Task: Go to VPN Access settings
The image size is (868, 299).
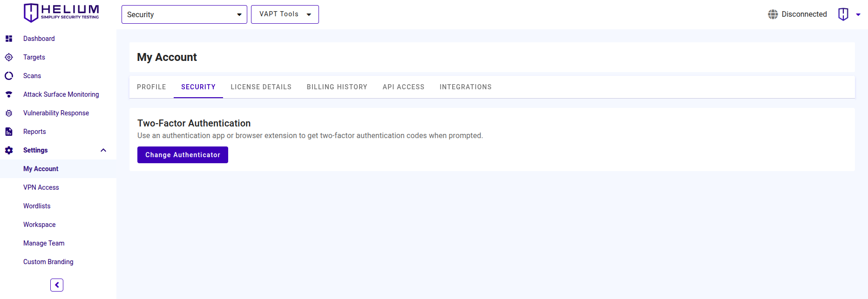Action: (41, 187)
